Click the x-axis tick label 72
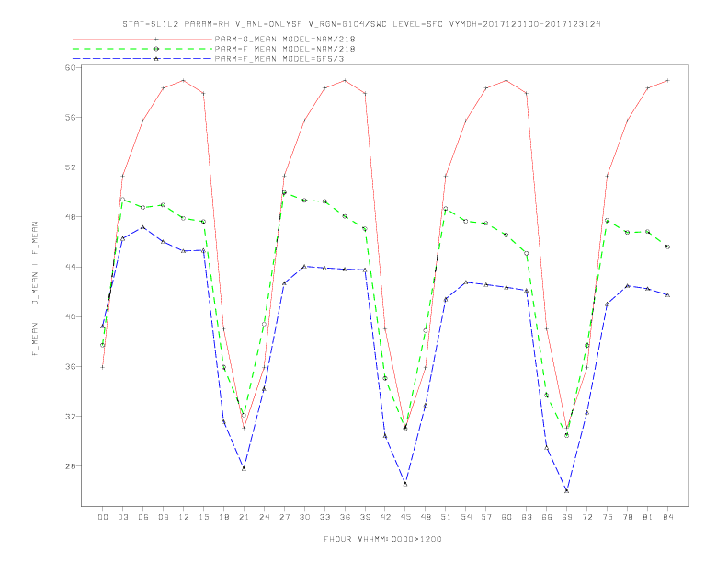The image size is (728, 563). click(587, 517)
